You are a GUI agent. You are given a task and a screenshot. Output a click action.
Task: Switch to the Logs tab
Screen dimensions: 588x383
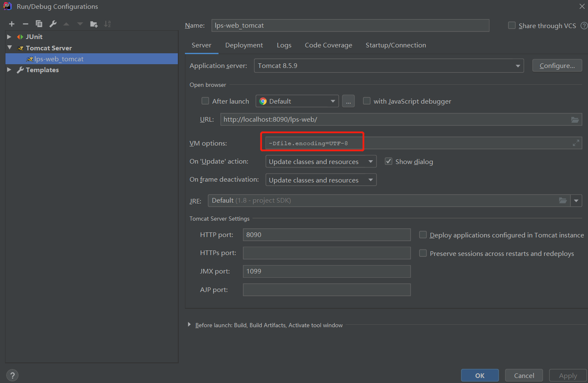coord(284,45)
